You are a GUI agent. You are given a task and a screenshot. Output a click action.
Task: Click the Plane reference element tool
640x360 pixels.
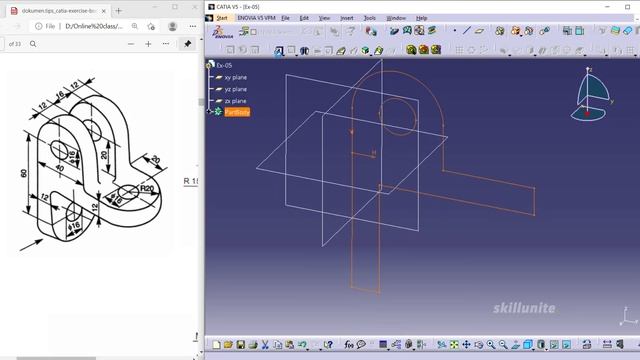click(480, 31)
